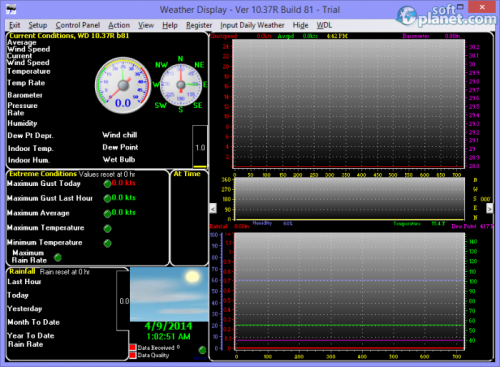Click the wind direction compass dial

pyautogui.click(x=181, y=85)
